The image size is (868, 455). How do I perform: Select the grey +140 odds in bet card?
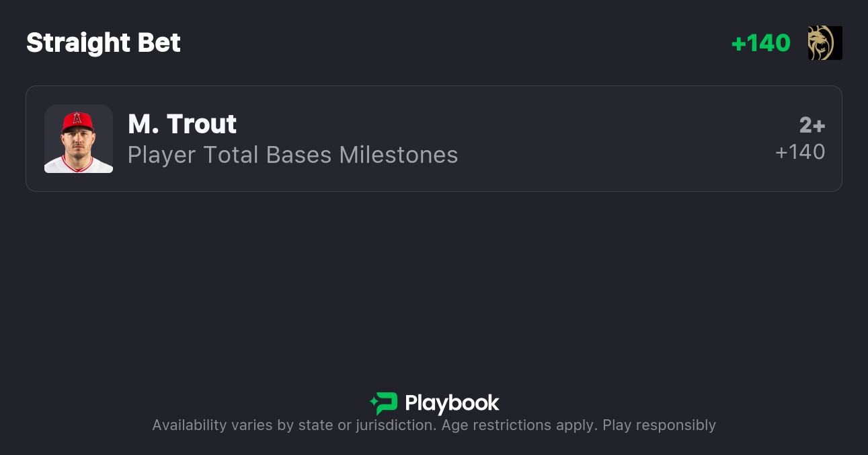[x=800, y=152]
